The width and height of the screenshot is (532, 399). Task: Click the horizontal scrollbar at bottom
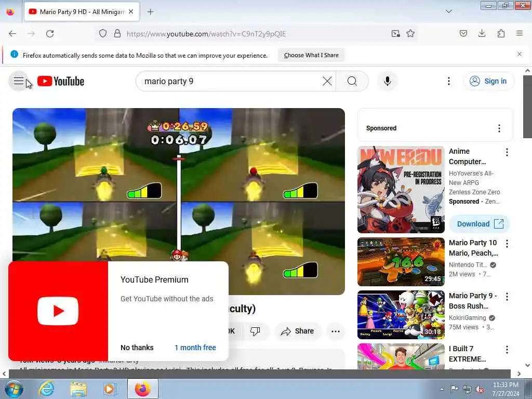(260, 374)
